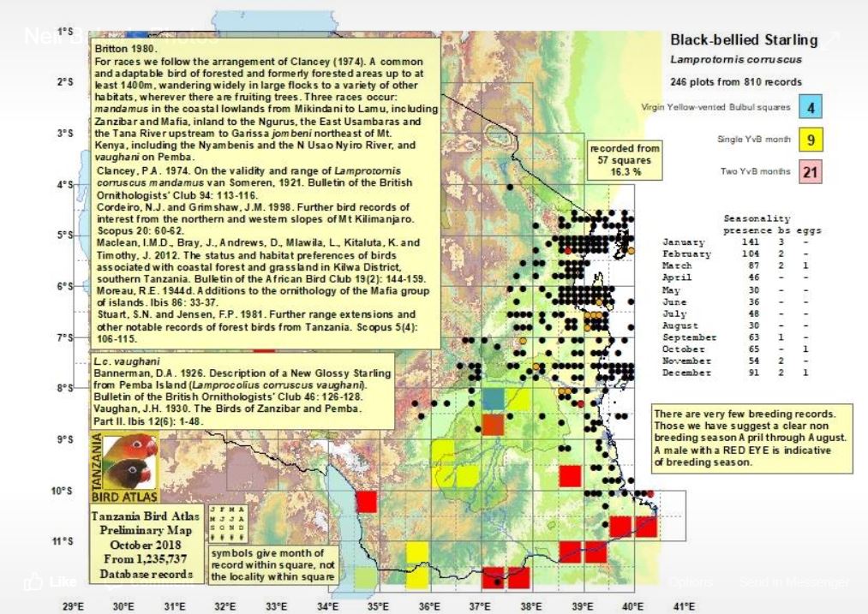
Task: Click the 'recorded from 57 squares' box
Action: click(x=625, y=160)
